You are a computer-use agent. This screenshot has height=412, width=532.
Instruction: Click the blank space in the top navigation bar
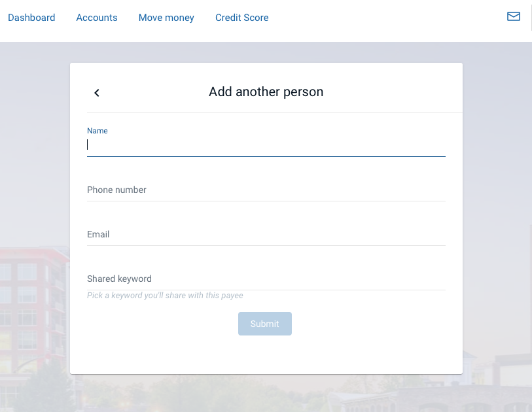pyautogui.click(x=387, y=19)
